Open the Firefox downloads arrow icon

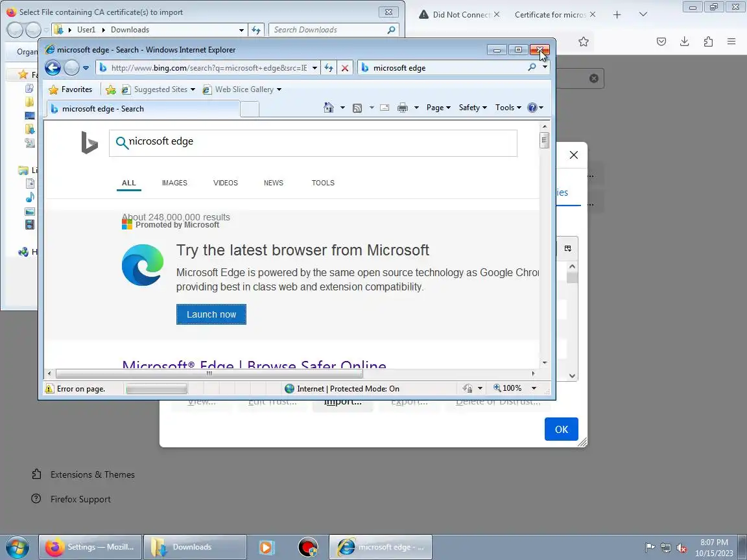tap(685, 41)
